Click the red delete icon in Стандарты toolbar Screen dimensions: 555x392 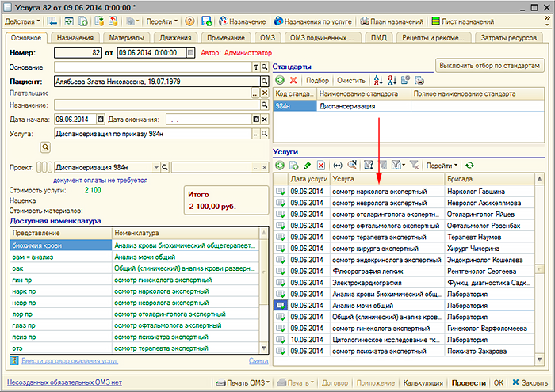293,81
